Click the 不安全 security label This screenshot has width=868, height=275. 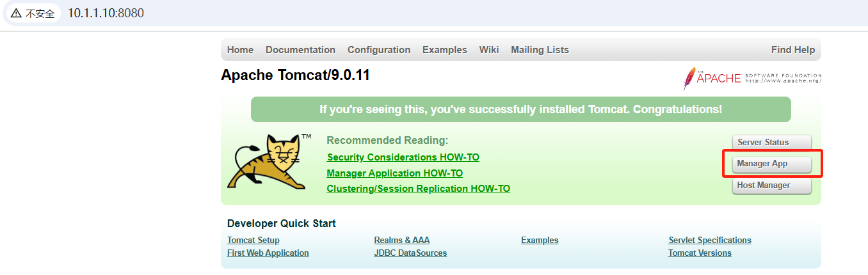40,13
